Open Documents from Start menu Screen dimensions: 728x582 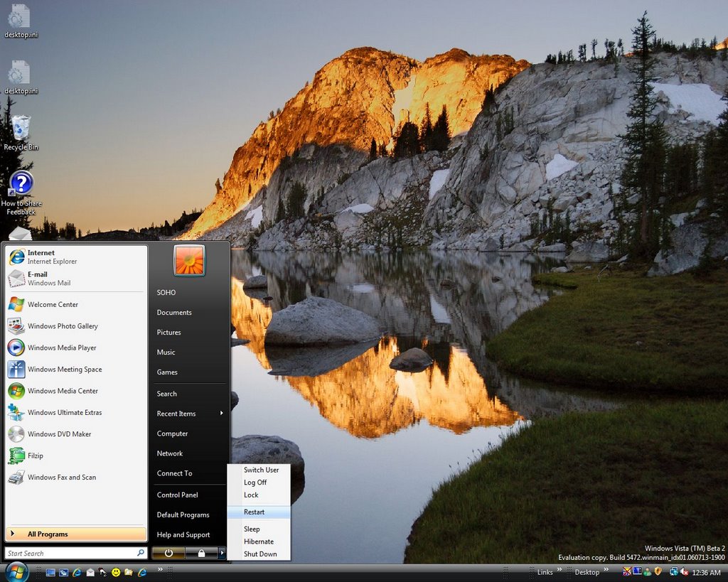pos(189,313)
